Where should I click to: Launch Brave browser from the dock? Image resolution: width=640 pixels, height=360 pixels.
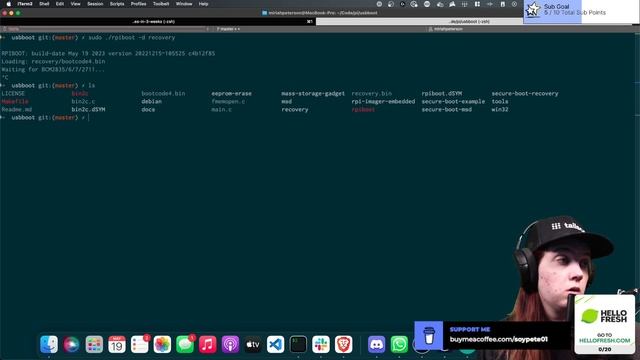344,344
